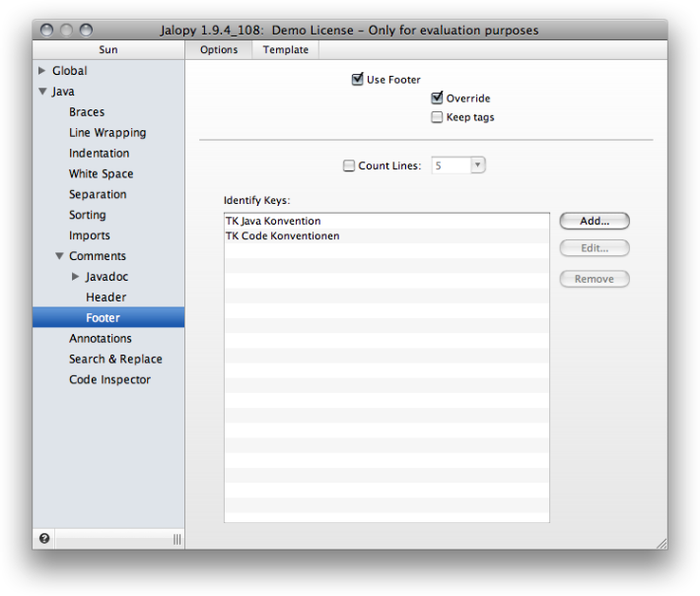Open the Annotations page
700x596 pixels.
pyautogui.click(x=101, y=339)
